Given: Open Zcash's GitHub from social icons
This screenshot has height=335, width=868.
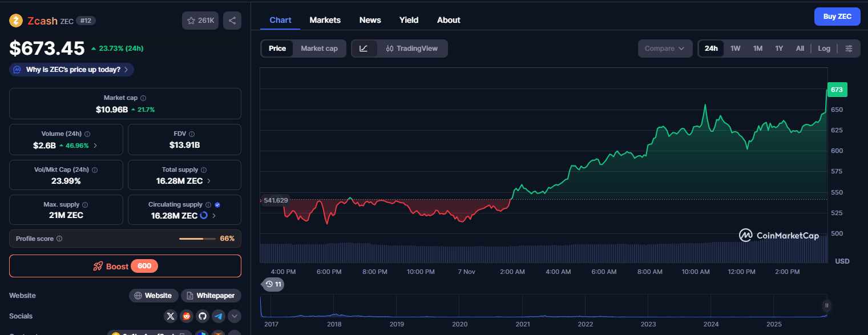Looking at the screenshot, I should 203,316.
